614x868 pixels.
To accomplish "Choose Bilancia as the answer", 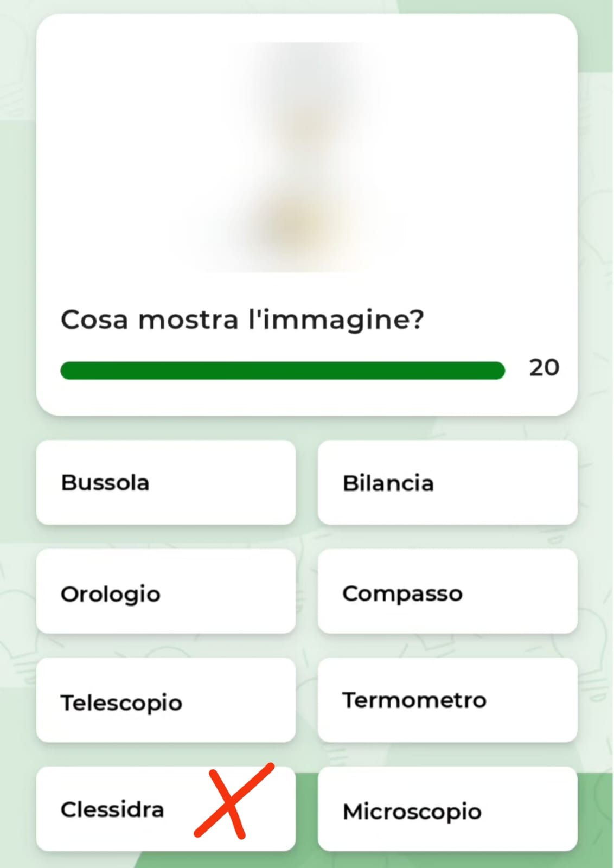I will pos(447,482).
